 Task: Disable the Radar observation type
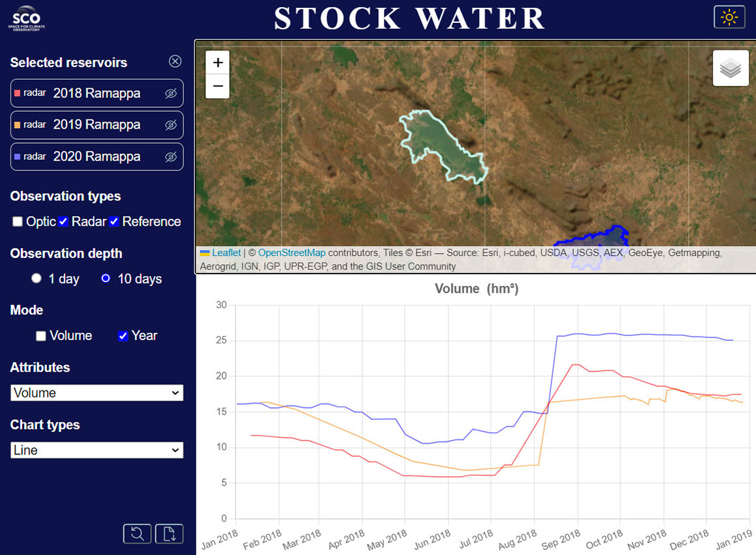pos(63,221)
